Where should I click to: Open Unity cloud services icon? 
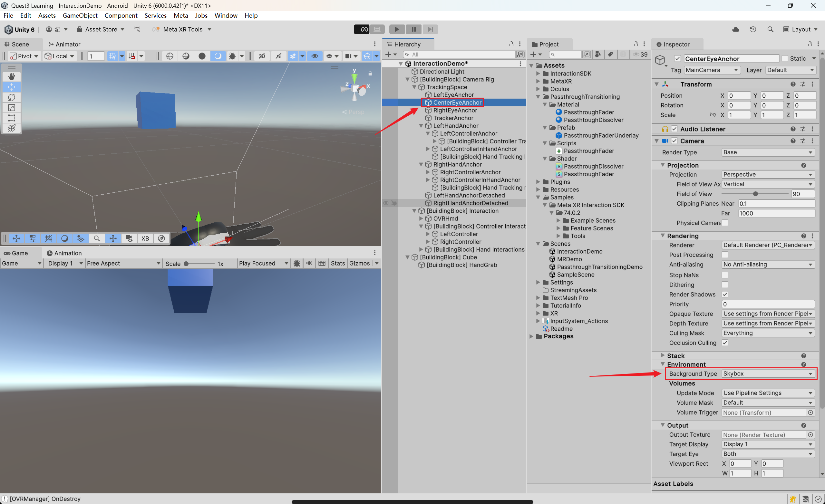click(735, 29)
